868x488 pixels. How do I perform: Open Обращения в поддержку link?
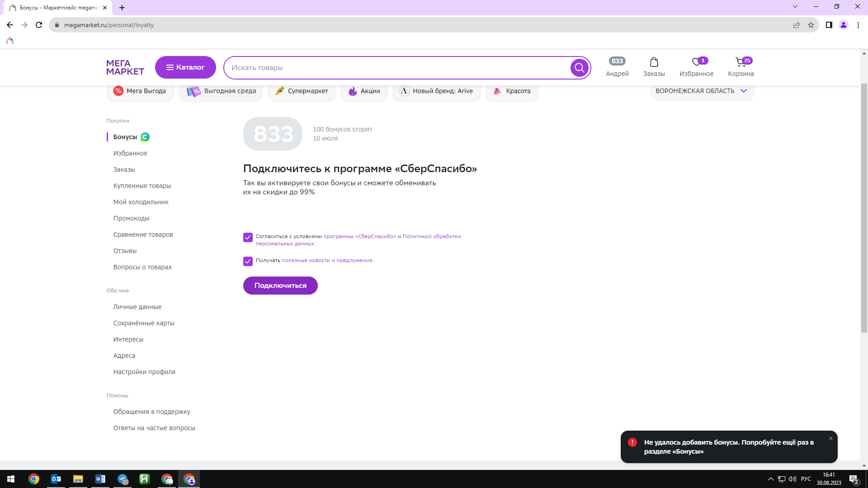151,412
